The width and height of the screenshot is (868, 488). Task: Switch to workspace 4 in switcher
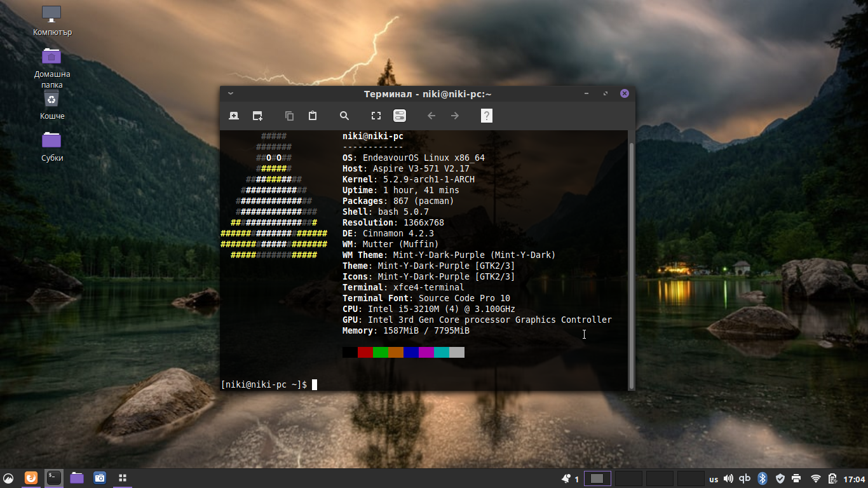pos(691,478)
